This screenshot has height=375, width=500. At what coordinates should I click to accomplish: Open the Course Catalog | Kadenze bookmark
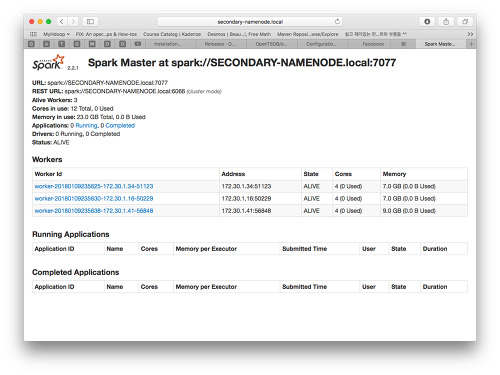point(172,34)
